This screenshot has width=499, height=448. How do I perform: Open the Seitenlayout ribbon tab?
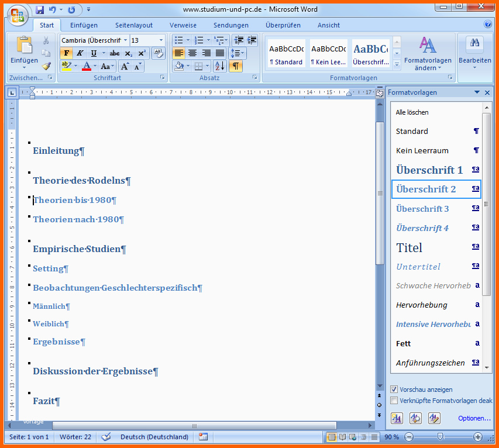[133, 25]
